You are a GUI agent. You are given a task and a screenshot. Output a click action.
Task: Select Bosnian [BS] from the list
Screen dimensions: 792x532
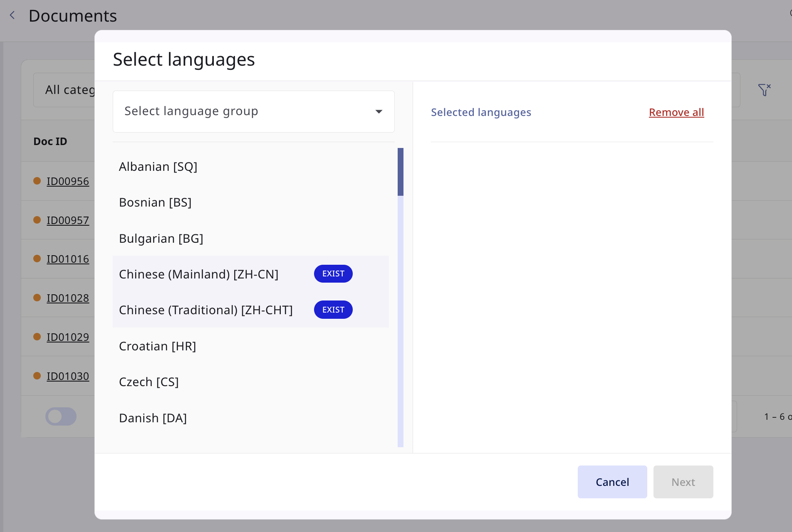250,202
